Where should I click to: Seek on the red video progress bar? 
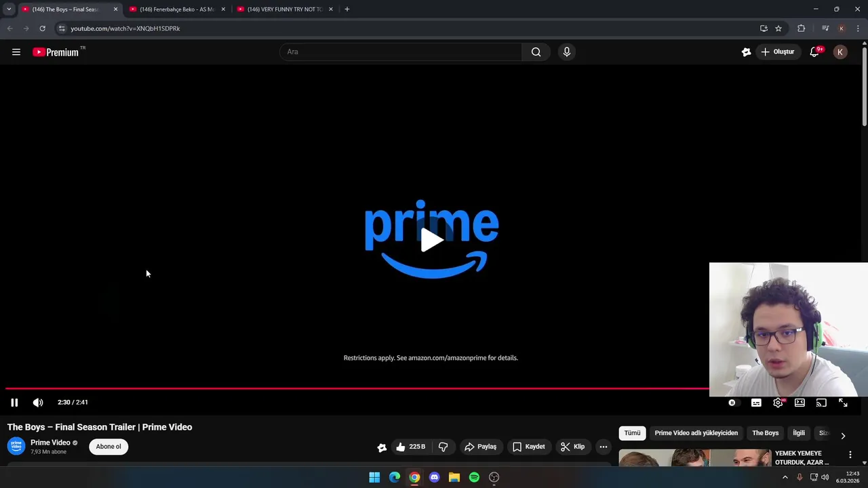coord(357,388)
